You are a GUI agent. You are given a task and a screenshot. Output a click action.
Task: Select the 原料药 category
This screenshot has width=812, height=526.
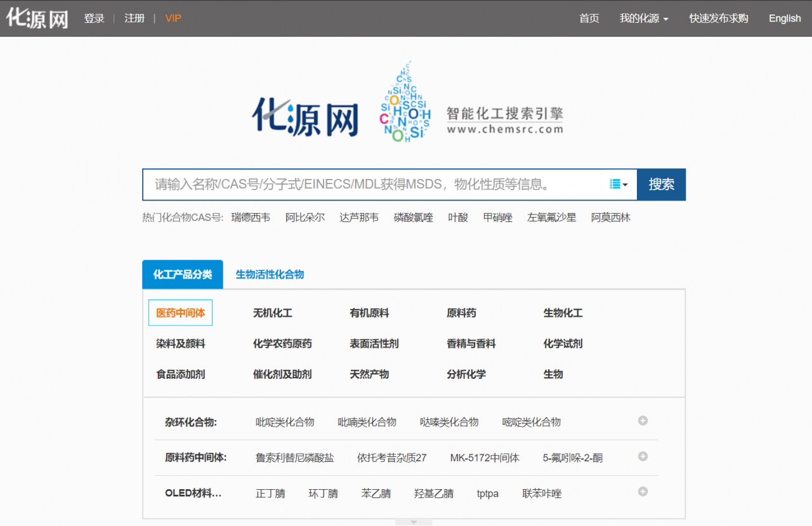(461, 313)
